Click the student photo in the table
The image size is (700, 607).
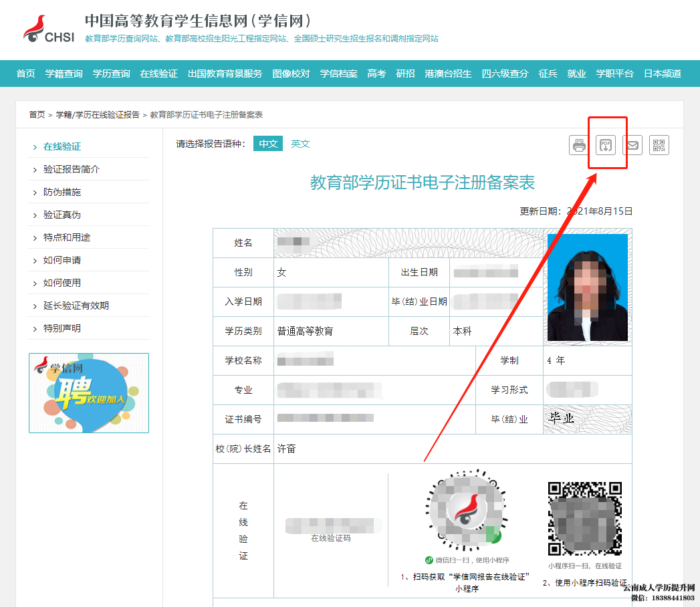pos(588,286)
